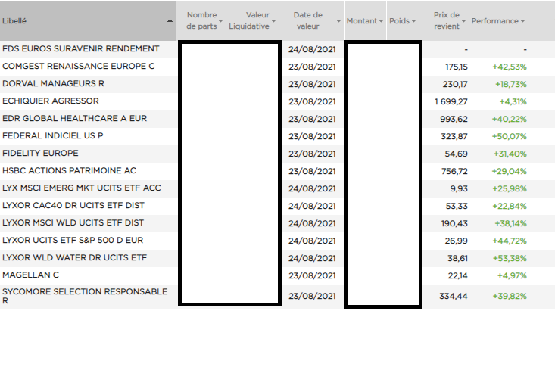Sort by the Montant column
The height and width of the screenshot is (392, 555).
pos(365,20)
